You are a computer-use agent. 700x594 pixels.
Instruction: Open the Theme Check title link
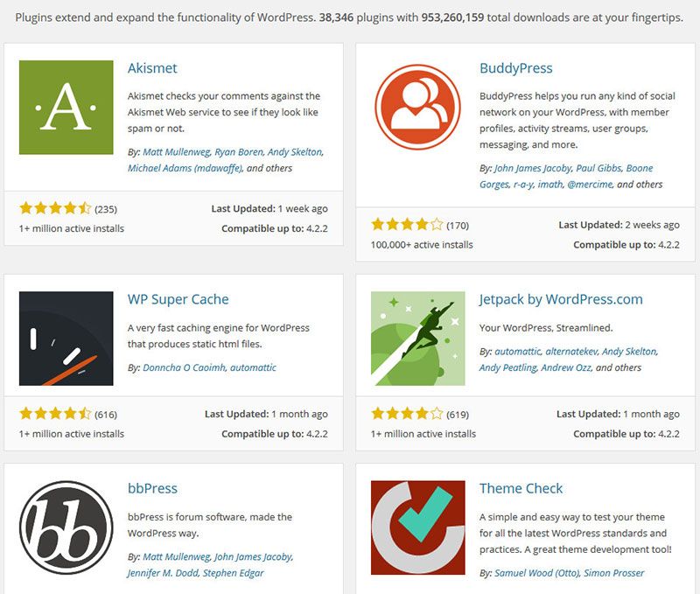pos(521,488)
